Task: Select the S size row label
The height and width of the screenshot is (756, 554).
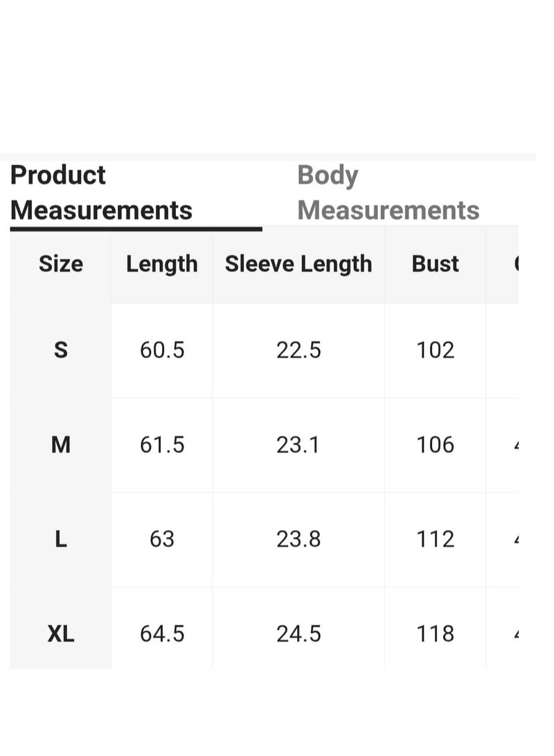Action: [x=61, y=350]
